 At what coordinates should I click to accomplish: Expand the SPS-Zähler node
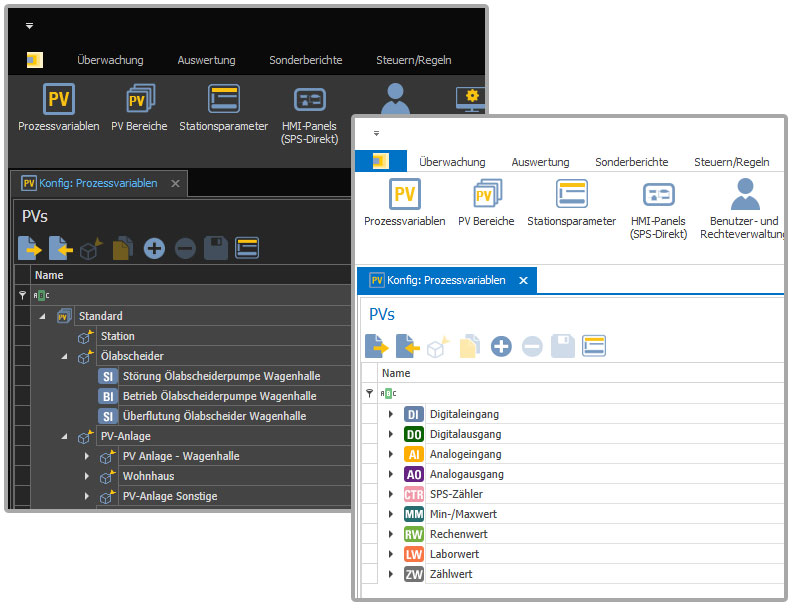pyautogui.click(x=391, y=494)
